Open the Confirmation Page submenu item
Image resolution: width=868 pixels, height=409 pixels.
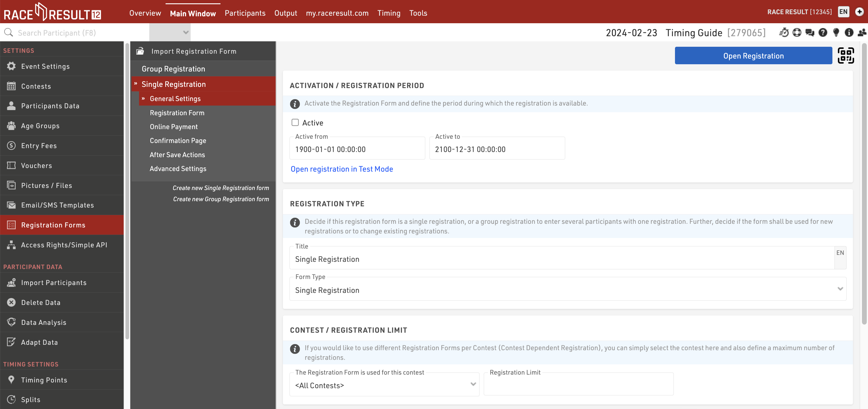pyautogui.click(x=178, y=141)
